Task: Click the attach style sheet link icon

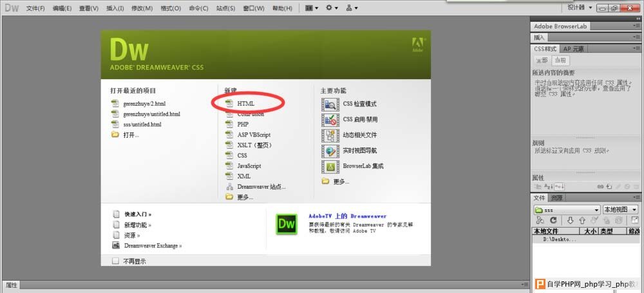Action: [x=600, y=187]
